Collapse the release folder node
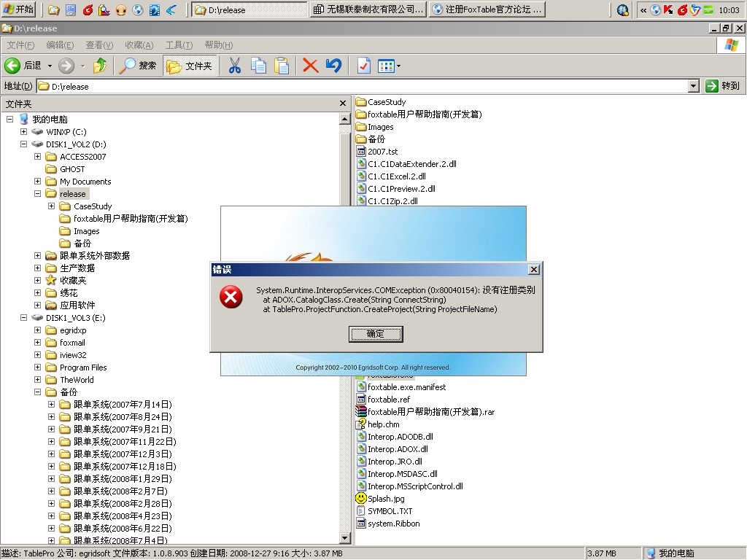Image resolution: width=747 pixels, height=560 pixels. pos(37,193)
